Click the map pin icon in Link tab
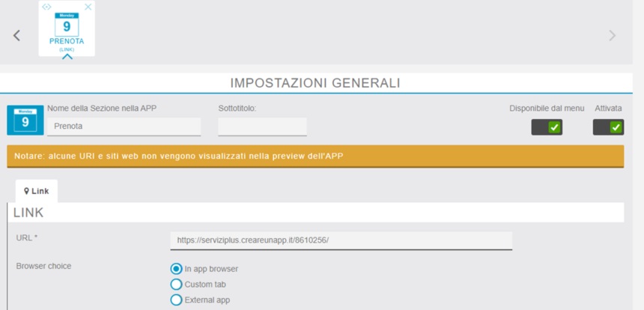Viewport: 644px width, 310px height. 27,192
